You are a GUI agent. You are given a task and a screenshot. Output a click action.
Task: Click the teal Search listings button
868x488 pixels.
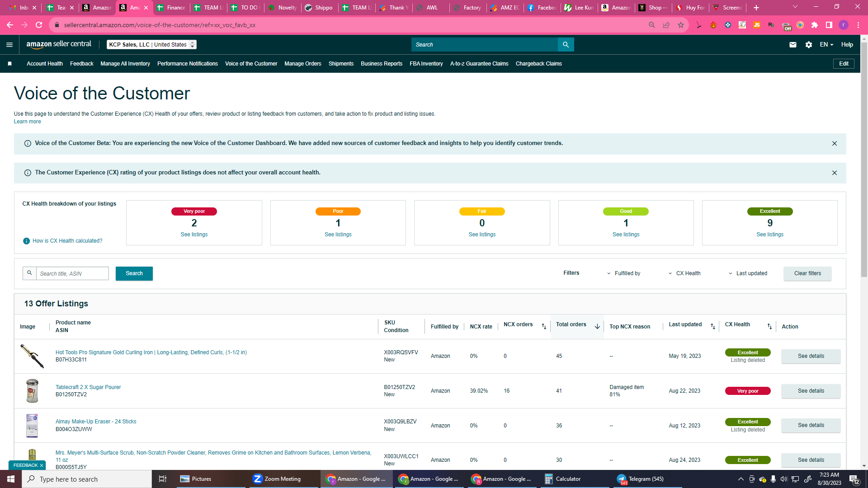(x=134, y=273)
